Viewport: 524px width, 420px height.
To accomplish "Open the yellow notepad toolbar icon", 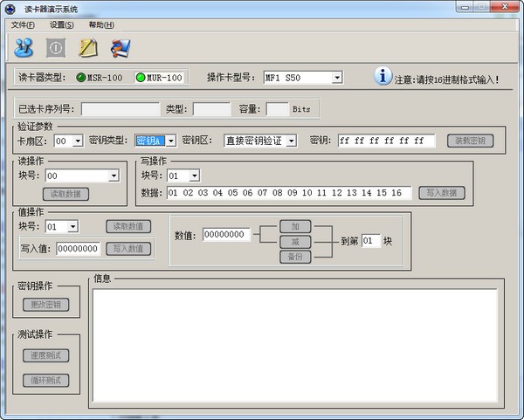I will coord(88,48).
